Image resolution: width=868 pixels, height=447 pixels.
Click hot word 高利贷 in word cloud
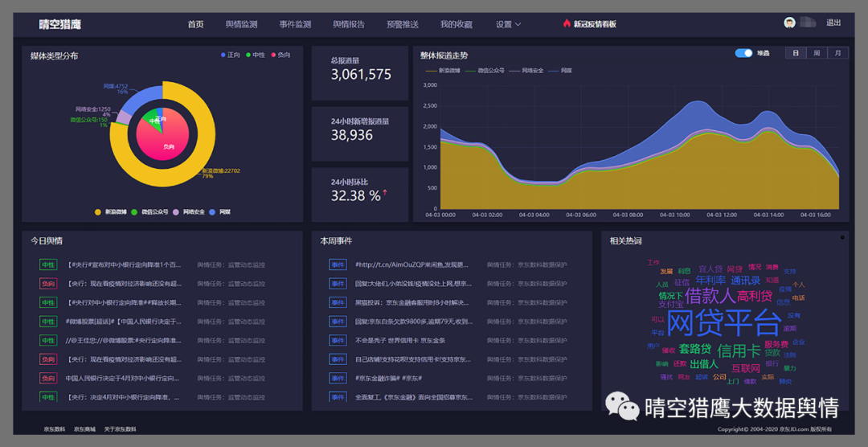coord(755,296)
